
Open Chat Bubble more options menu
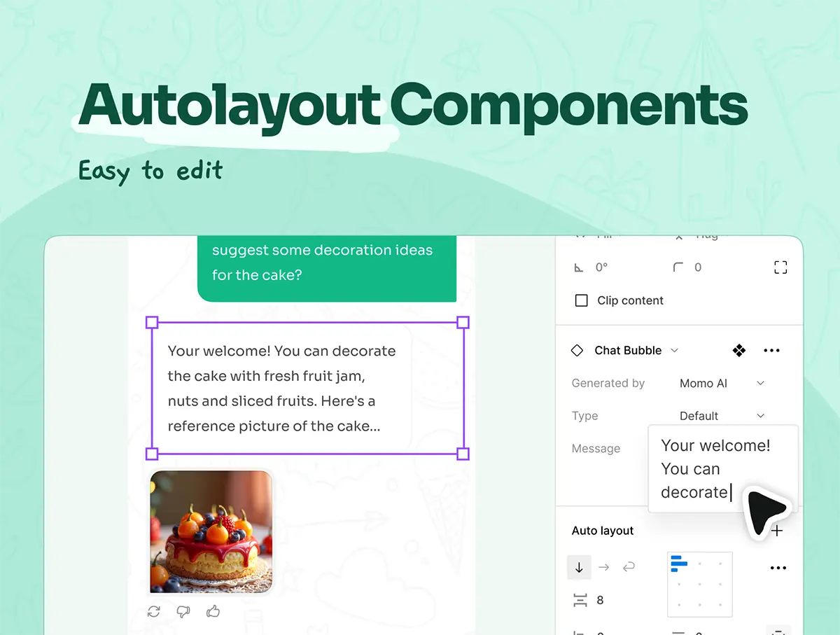click(x=771, y=351)
